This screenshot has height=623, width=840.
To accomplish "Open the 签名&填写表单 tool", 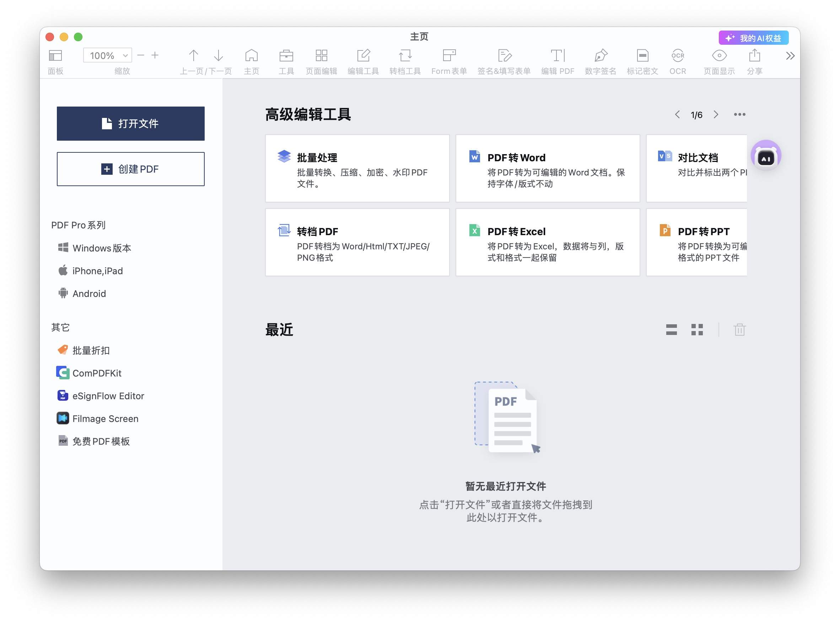I will tap(505, 60).
